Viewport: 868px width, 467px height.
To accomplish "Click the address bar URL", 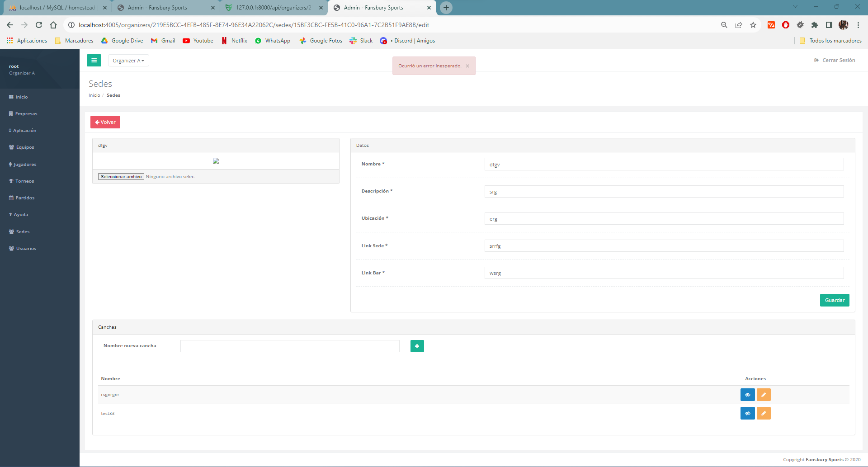I will pos(254,25).
